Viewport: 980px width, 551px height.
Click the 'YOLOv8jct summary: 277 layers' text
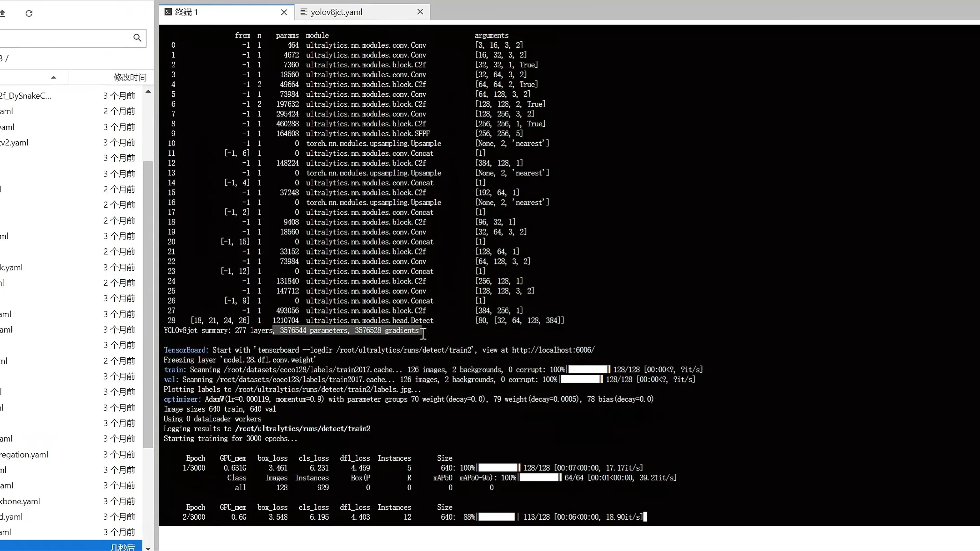click(x=218, y=330)
